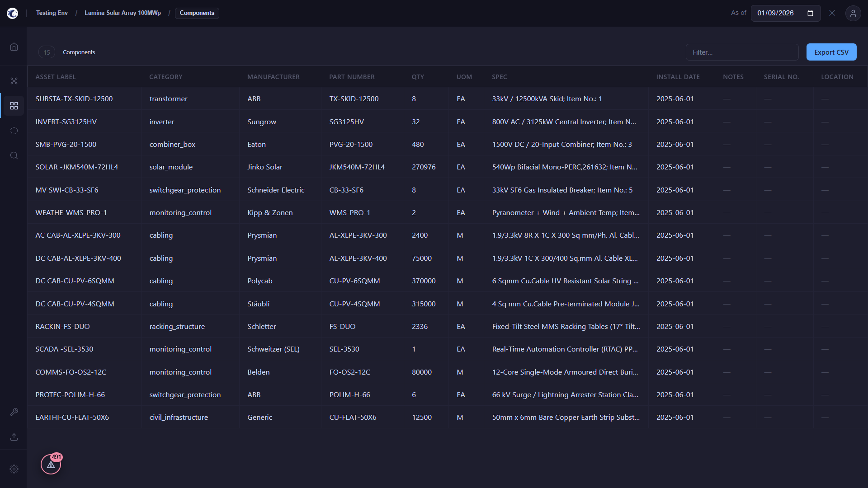
Task: Open the network graph sidebar icon
Action: coord(14,81)
